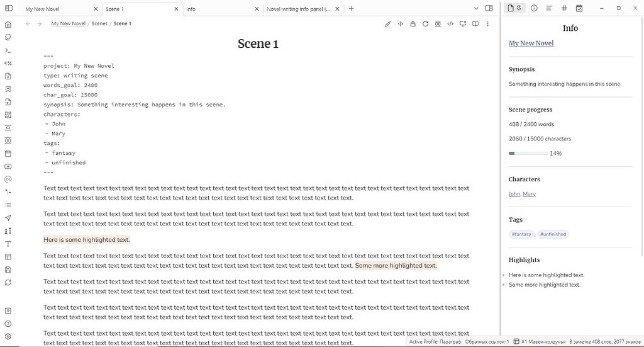The image size is (644, 347).
Task: Click the sync arrows ribbon icon
Action: (x=8, y=283)
